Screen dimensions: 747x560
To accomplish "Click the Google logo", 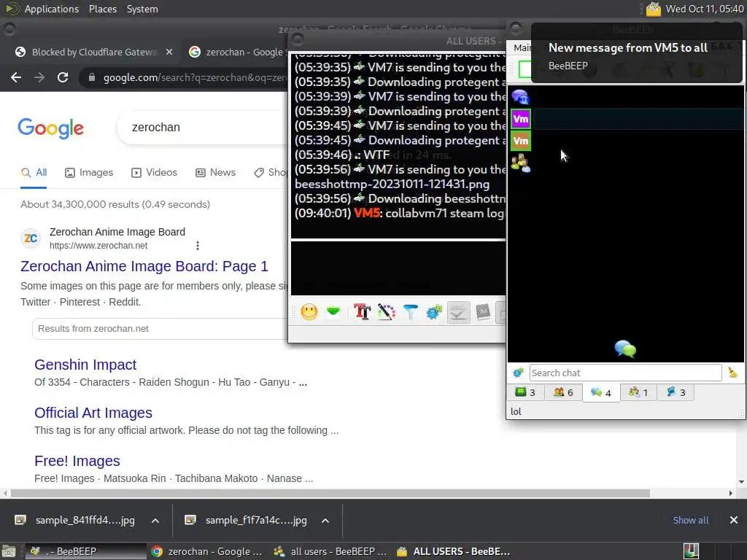I will tap(51, 128).
